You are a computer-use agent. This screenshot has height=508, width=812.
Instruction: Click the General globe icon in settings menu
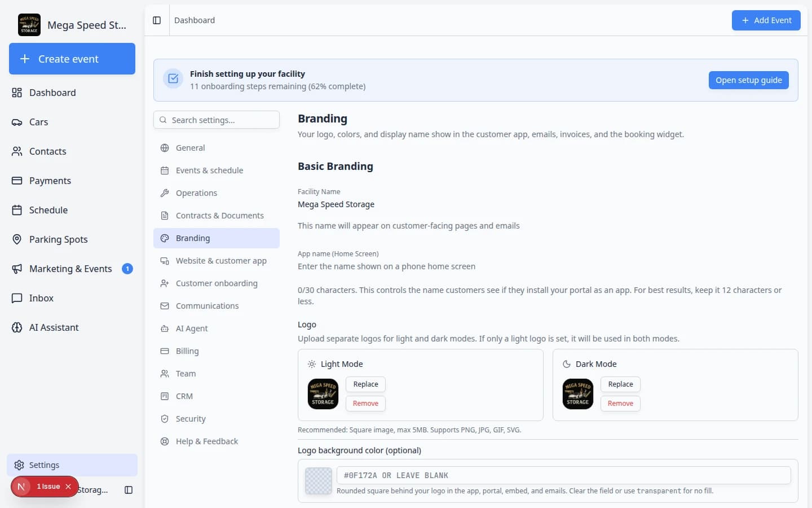click(165, 148)
